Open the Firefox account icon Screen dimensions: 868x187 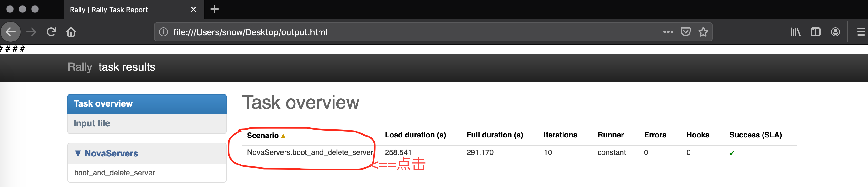tap(835, 32)
